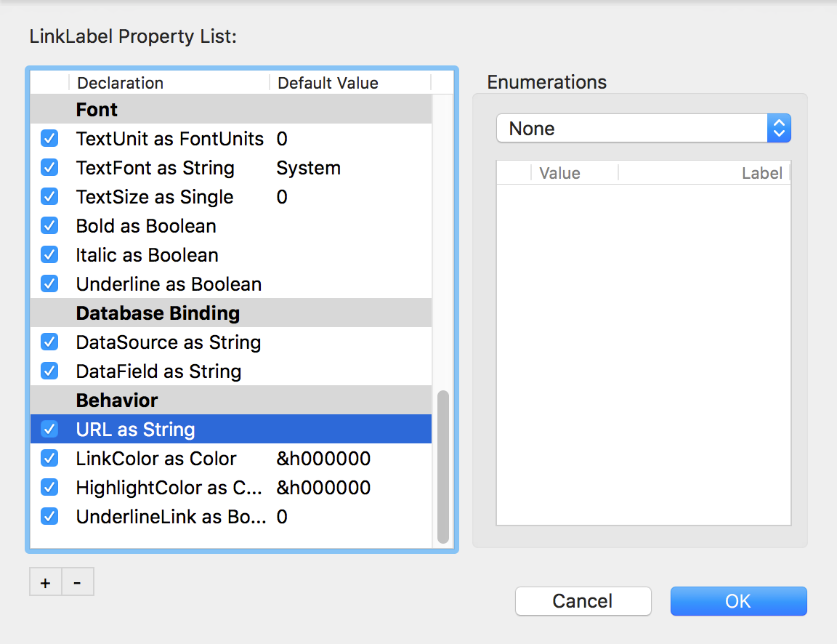Disable the Bold as Boolean property
The image size is (837, 644).
coord(49,225)
